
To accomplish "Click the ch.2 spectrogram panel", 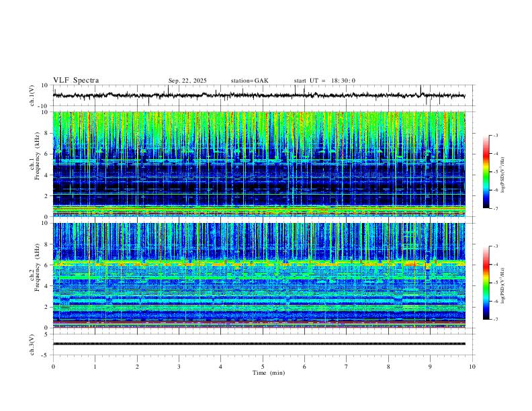I will tap(259, 275).
